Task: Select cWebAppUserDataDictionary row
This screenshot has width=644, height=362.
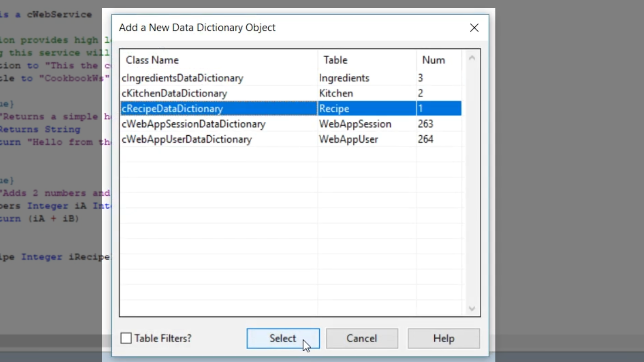Action: 187,139
